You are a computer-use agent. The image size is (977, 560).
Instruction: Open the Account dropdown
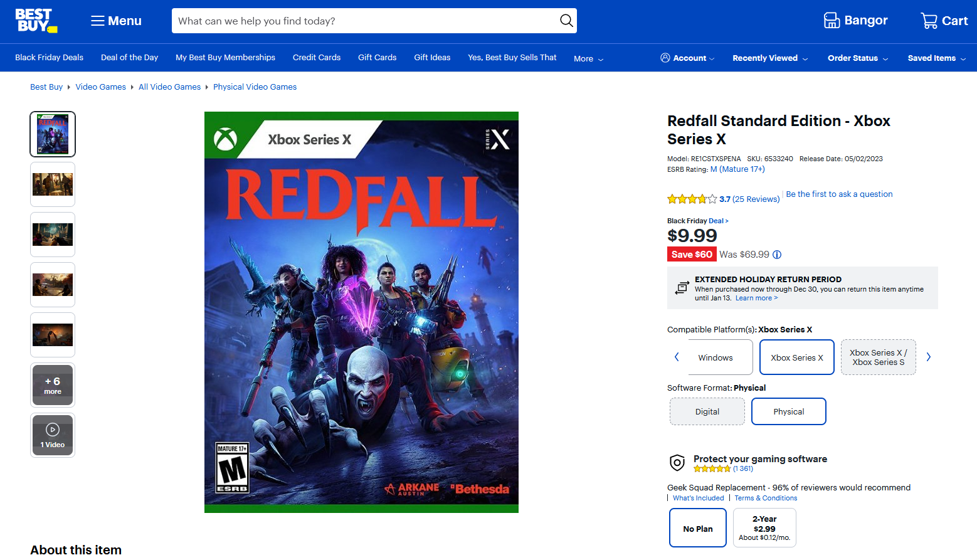click(x=687, y=58)
